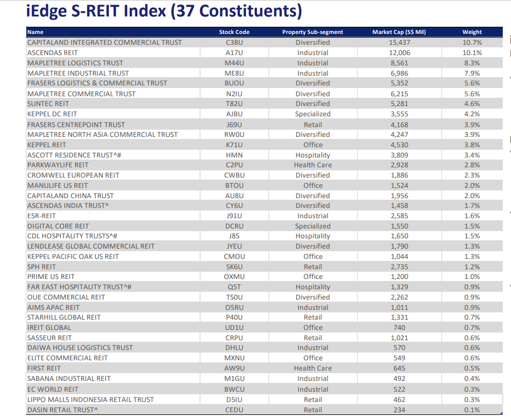Click the "10.7%" weight value
The height and width of the screenshot is (420, 511).
pyautogui.click(x=472, y=42)
